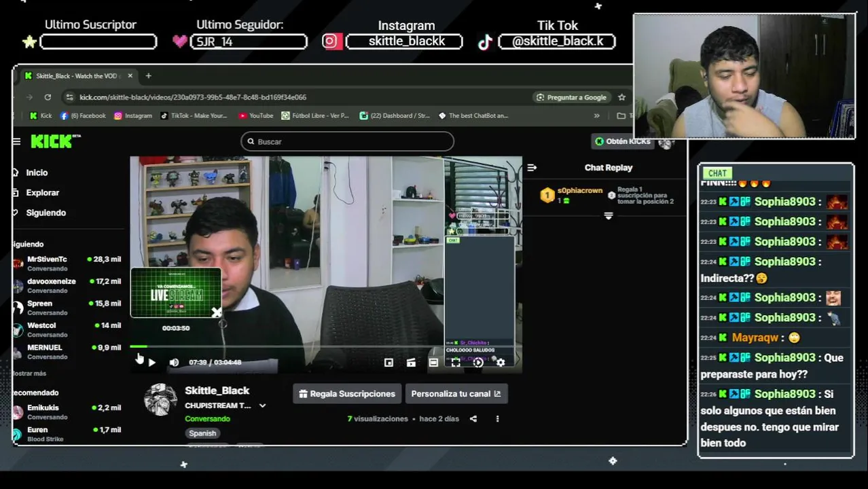Viewport: 868px width, 489px height.
Task: Navigate to Inicio in the sidebar
Action: (x=37, y=173)
